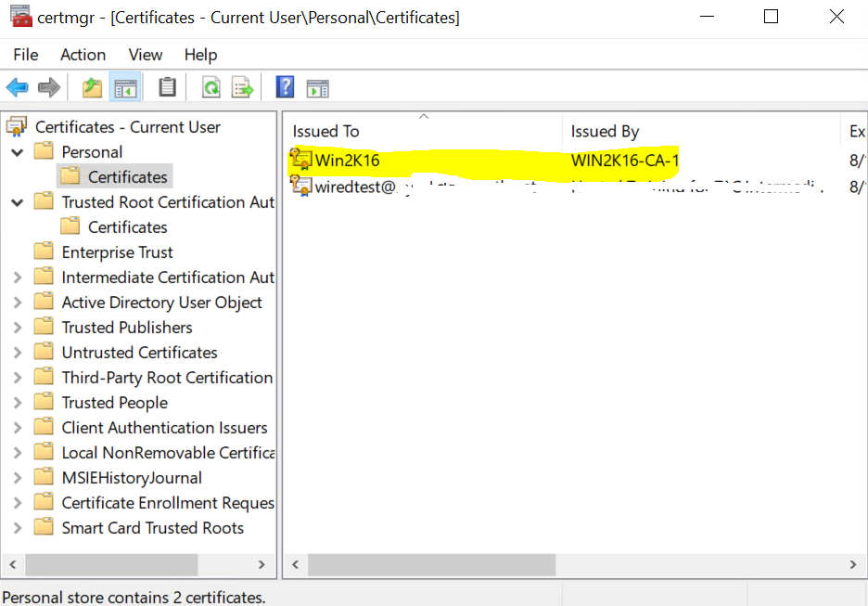This screenshot has width=868, height=606.
Task: Open the View menu
Action: click(146, 55)
